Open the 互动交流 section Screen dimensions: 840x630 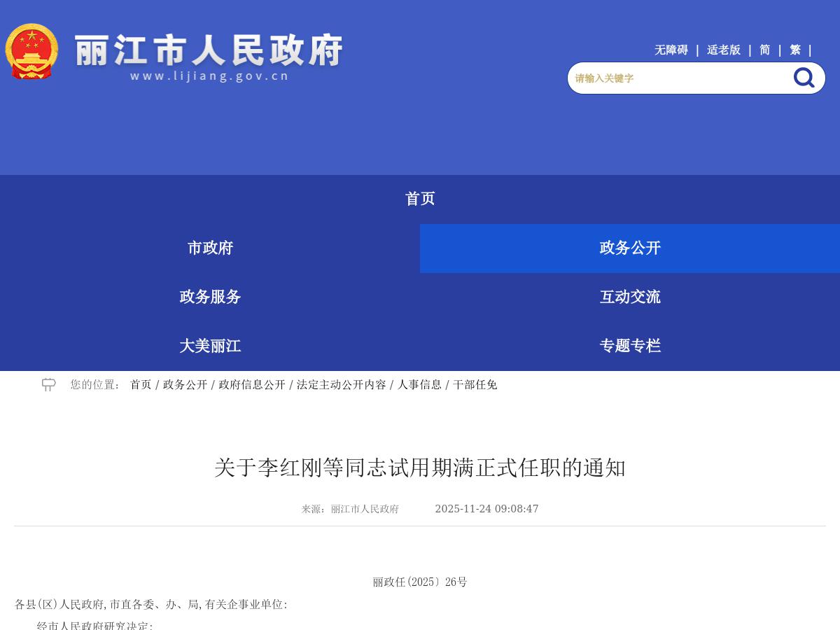click(629, 297)
